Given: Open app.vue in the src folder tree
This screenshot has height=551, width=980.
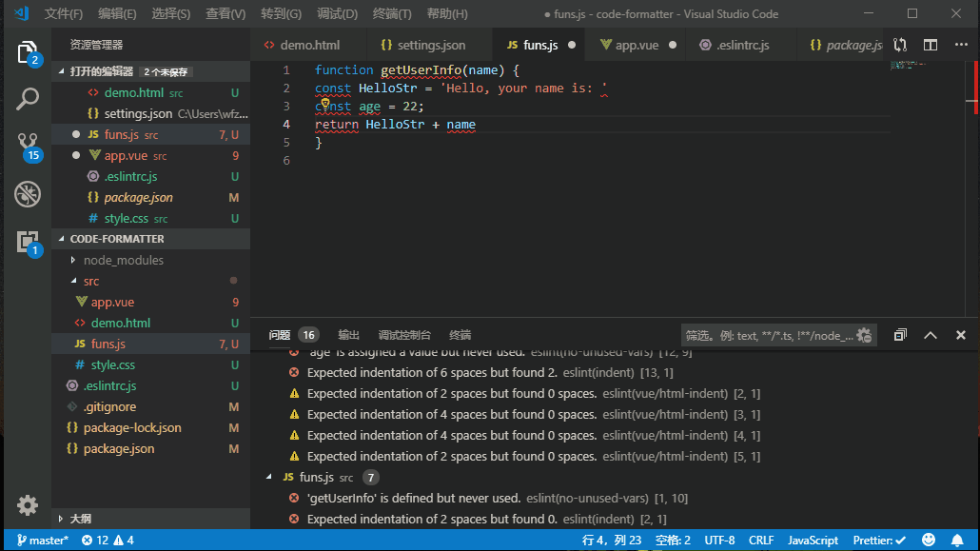Looking at the screenshot, I should click(150, 302).
